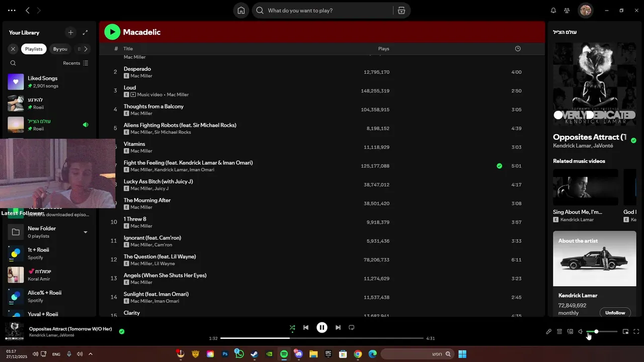Pause the current song
The height and width of the screenshot is (362, 644).
(x=322, y=328)
